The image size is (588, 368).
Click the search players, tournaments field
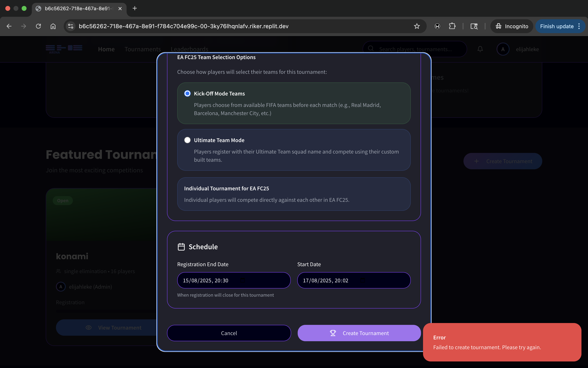(415, 49)
